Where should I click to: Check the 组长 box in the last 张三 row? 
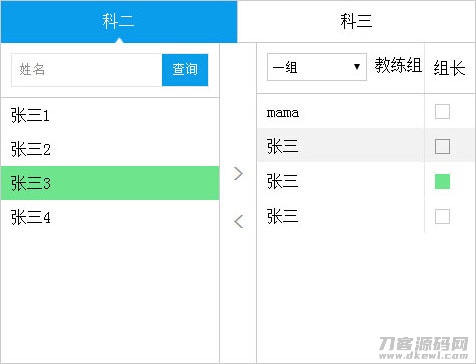[442, 216]
